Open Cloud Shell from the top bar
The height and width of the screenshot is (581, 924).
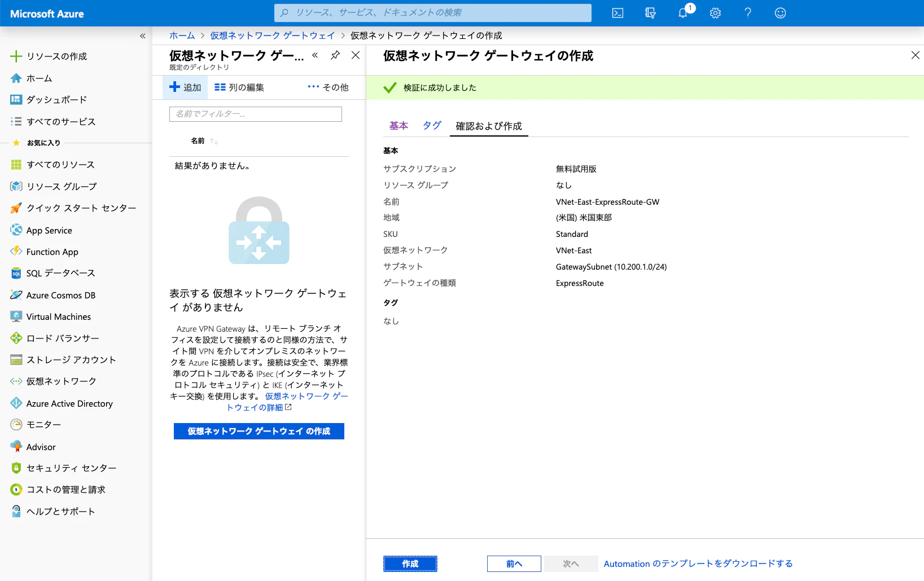(618, 13)
